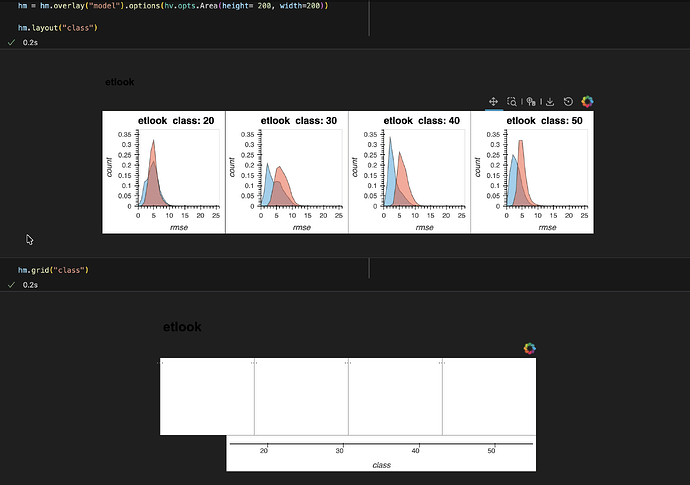The width and height of the screenshot is (690, 485).
Task: Click success checkmark of hm.layout cell
Action: 11,43
